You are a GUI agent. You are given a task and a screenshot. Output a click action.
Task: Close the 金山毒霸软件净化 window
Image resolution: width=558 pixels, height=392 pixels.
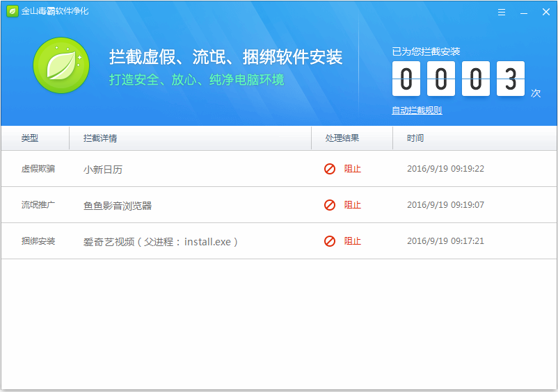pyautogui.click(x=546, y=12)
